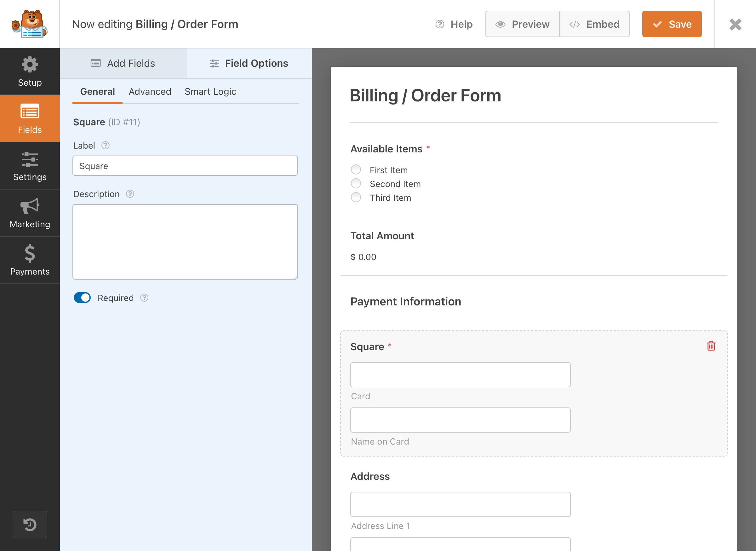Open the Embed dialog
This screenshot has height=551, width=756.
(594, 24)
